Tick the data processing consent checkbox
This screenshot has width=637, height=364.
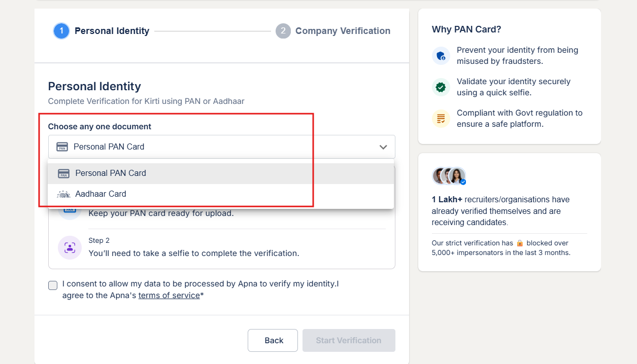tap(53, 285)
